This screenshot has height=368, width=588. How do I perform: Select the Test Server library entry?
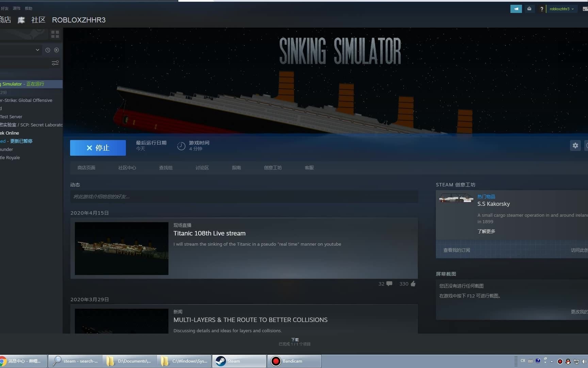click(x=11, y=117)
